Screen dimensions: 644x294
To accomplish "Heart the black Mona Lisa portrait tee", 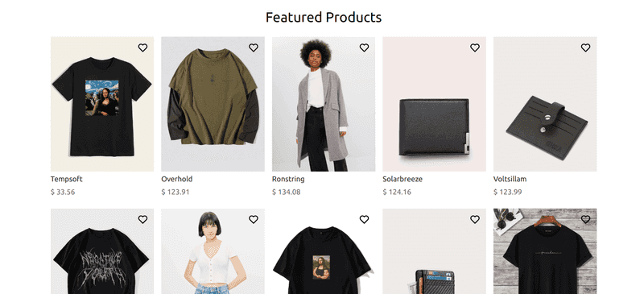I will point(364,220).
